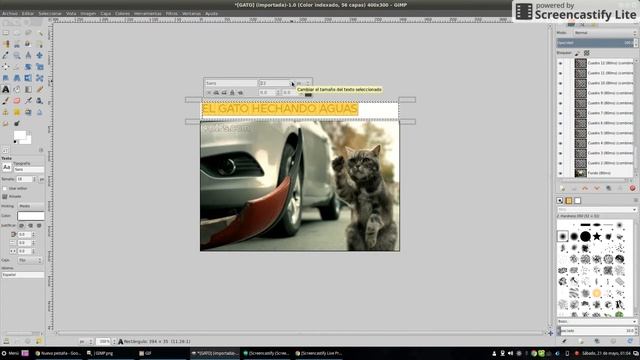Image resolution: width=640 pixels, height=360 pixels.
Task: Select the Fuzzy Select wand tool
Action: (x=40, y=33)
